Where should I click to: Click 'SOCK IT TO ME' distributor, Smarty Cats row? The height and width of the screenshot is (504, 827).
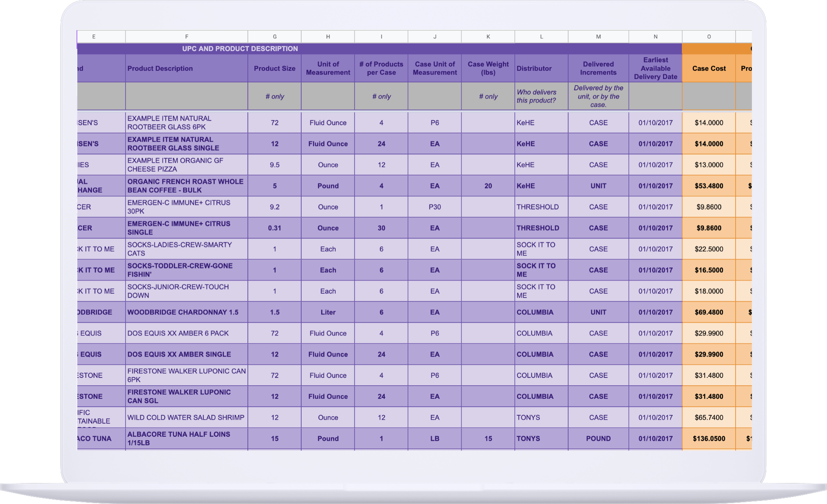(542, 249)
